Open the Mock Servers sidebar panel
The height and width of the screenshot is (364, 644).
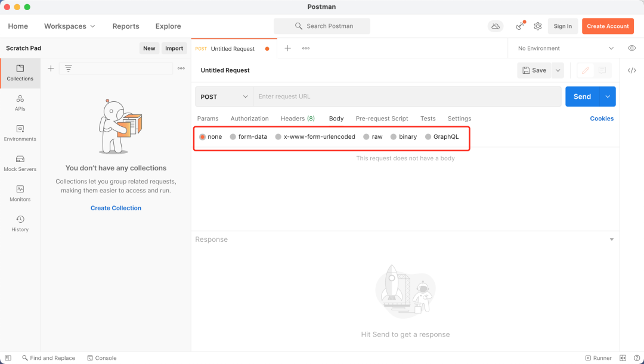pos(20,163)
